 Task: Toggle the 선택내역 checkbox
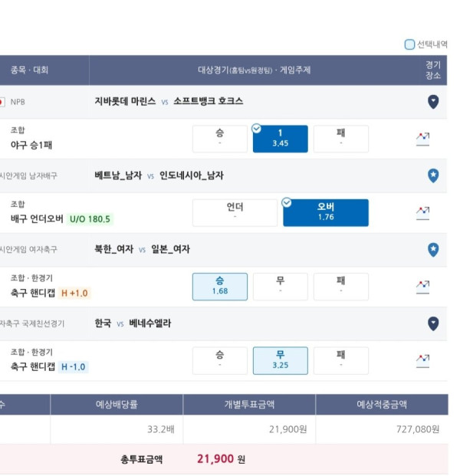[x=409, y=44]
